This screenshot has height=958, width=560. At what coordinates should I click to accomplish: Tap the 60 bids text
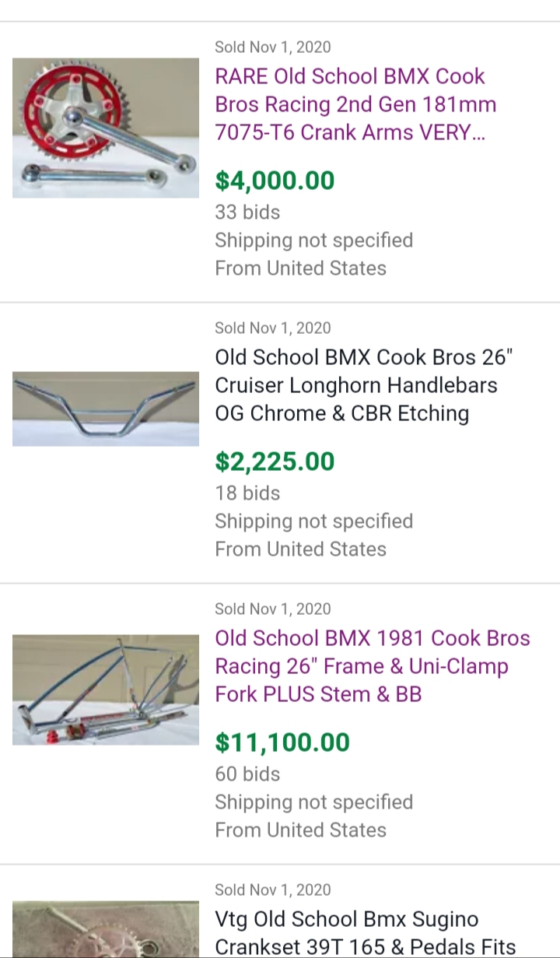(247, 774)
